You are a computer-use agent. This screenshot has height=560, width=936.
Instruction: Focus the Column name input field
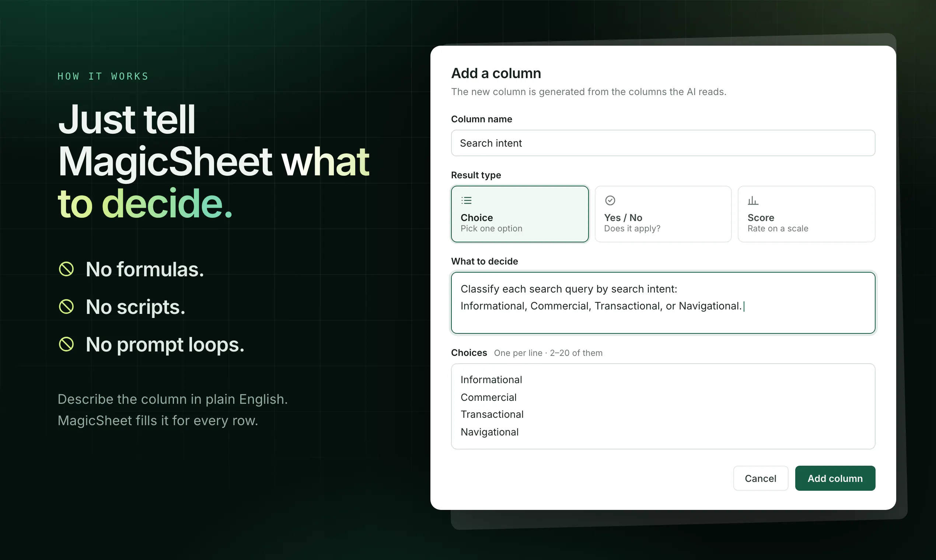(663, 143)
